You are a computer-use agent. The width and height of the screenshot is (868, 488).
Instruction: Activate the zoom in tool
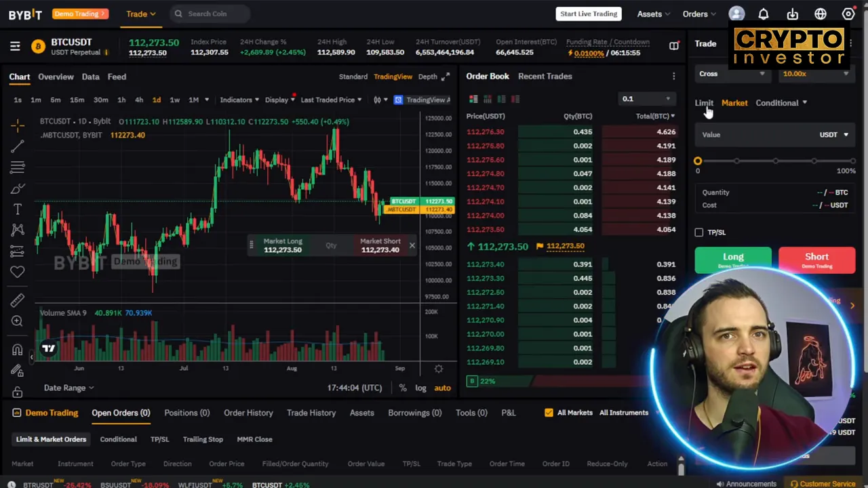tap(18, 321)
